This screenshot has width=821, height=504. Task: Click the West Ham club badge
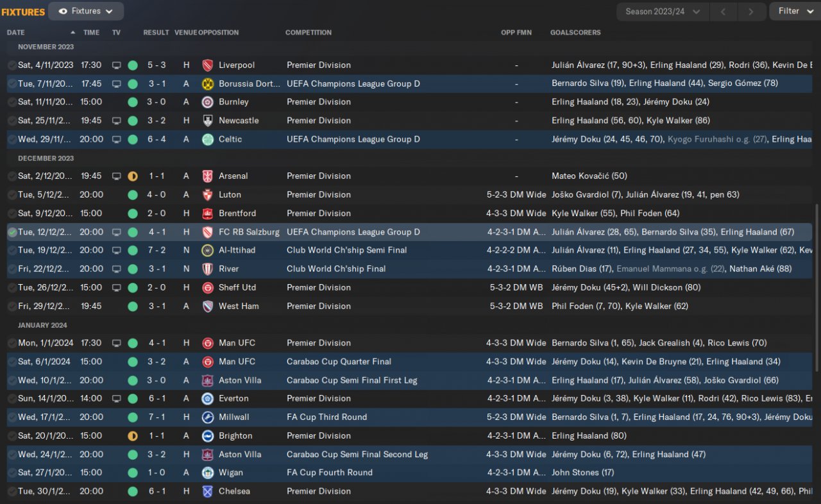coord(207,307)
